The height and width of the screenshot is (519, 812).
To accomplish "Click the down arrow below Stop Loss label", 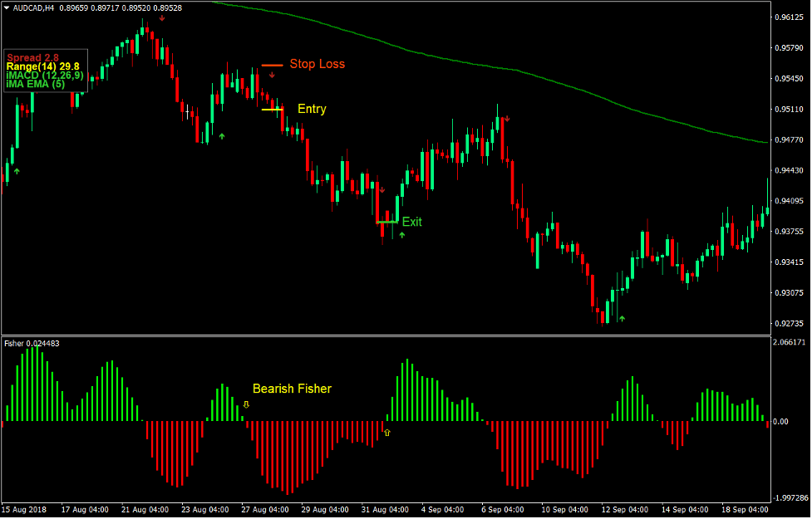I will point(272,75).
